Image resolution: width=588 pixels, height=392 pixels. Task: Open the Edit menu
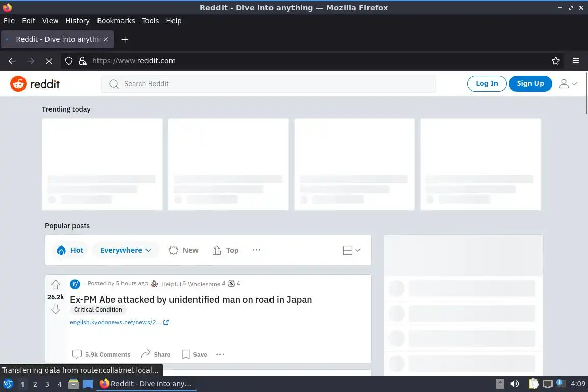[29, 21]
